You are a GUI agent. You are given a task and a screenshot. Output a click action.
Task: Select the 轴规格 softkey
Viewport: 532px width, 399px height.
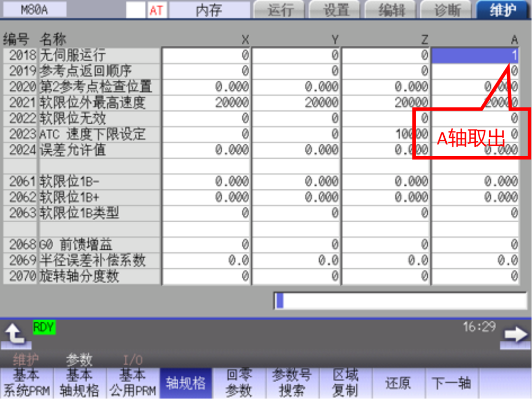click(186, 383)
